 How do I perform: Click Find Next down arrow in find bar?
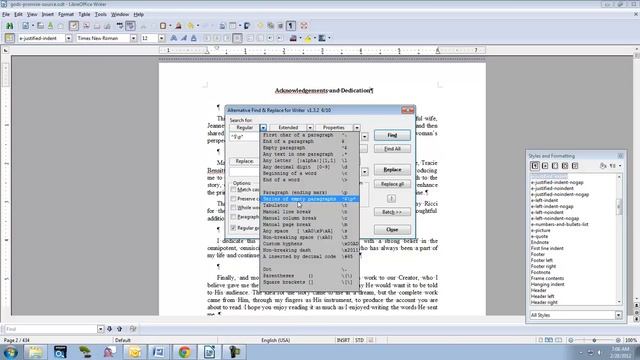[109, 329]
